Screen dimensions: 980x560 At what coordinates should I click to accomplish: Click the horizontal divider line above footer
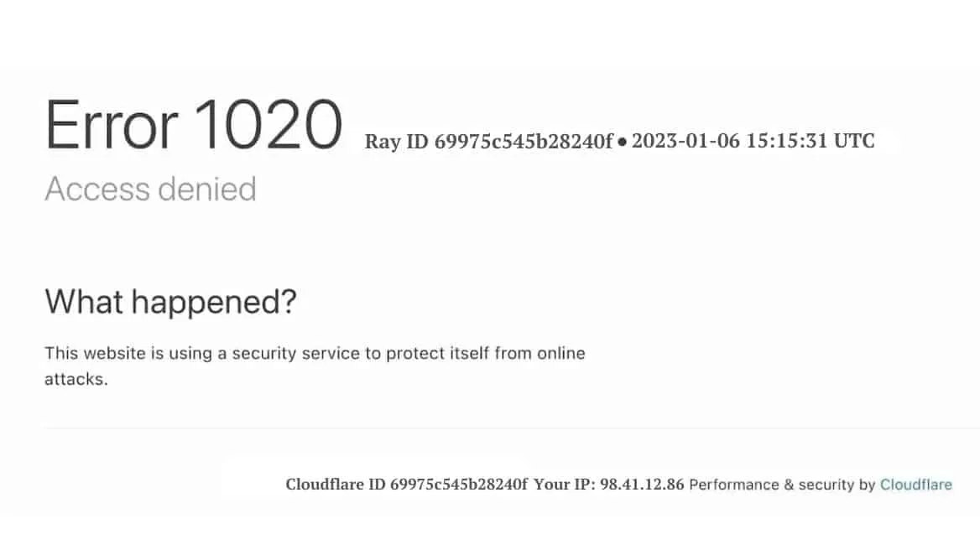tap(512, 428)
